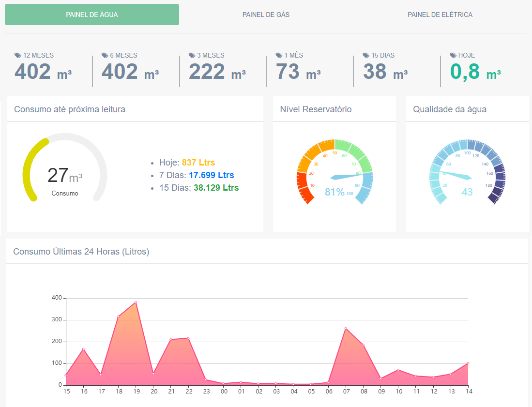Click the tag icon beside 1 MÊS
Viewport: 532px width, 407px height.
pyautogui.click(x=279, y=56)
